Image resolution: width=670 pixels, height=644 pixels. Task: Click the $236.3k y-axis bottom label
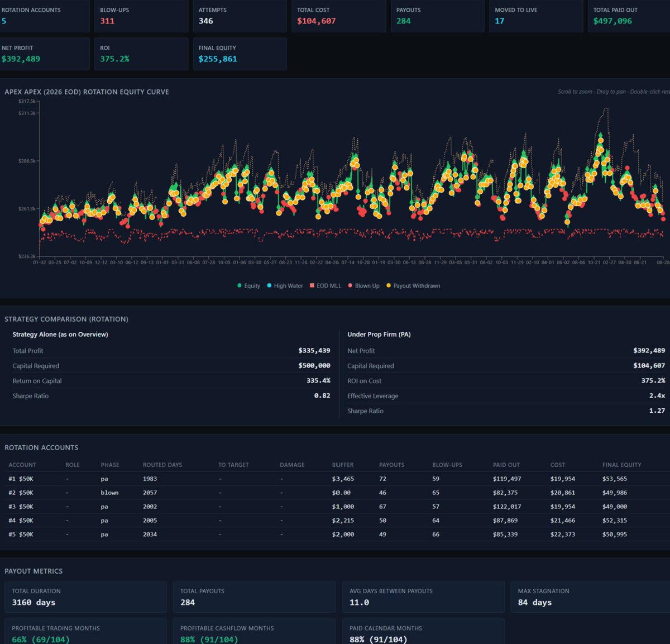tap(27, 256)
